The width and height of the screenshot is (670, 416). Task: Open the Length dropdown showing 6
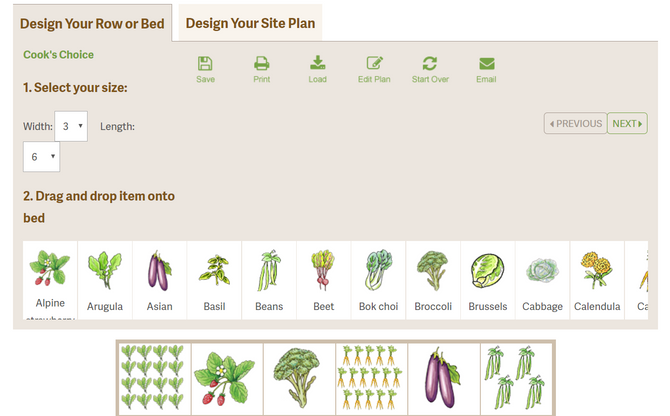(41, 157)
